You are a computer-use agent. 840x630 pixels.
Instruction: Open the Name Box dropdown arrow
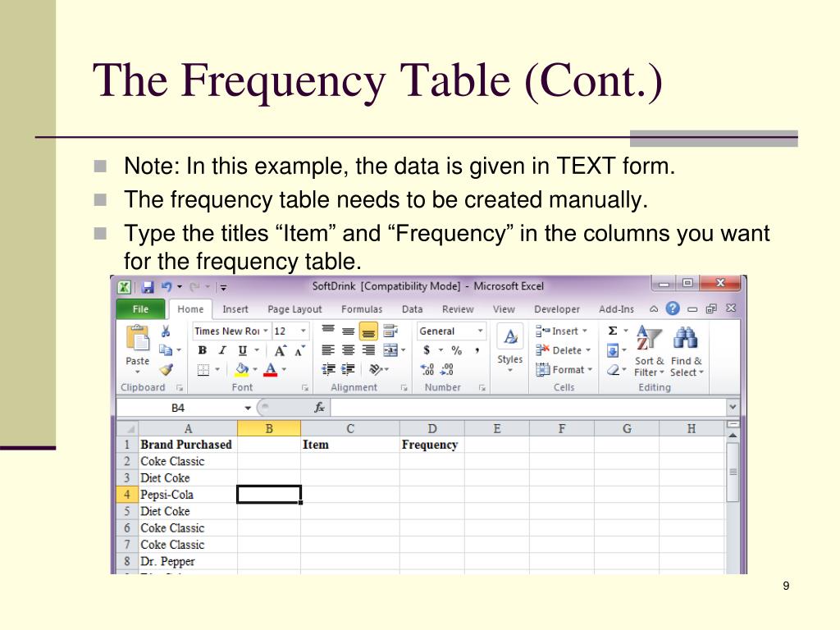click(248, 409)
